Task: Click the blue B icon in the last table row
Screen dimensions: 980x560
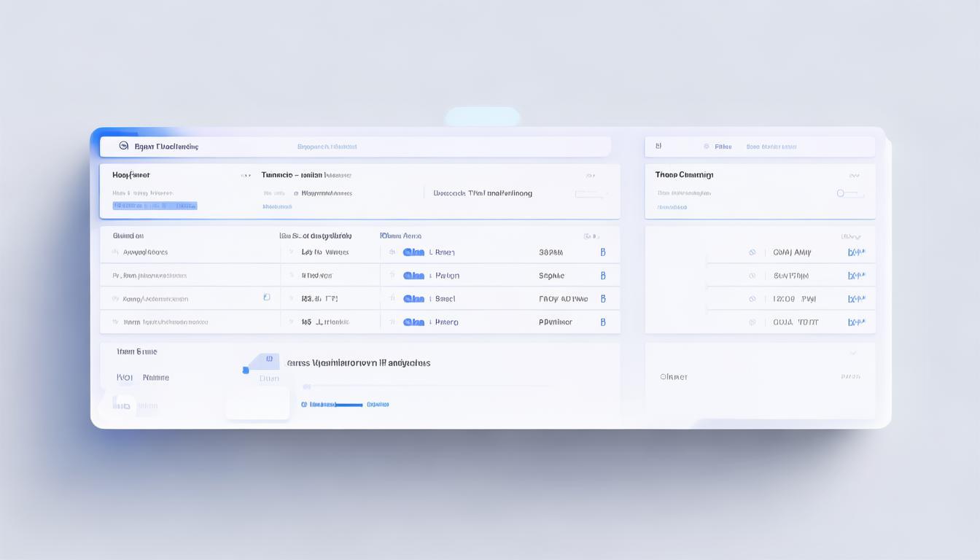Action: point(603,322)
